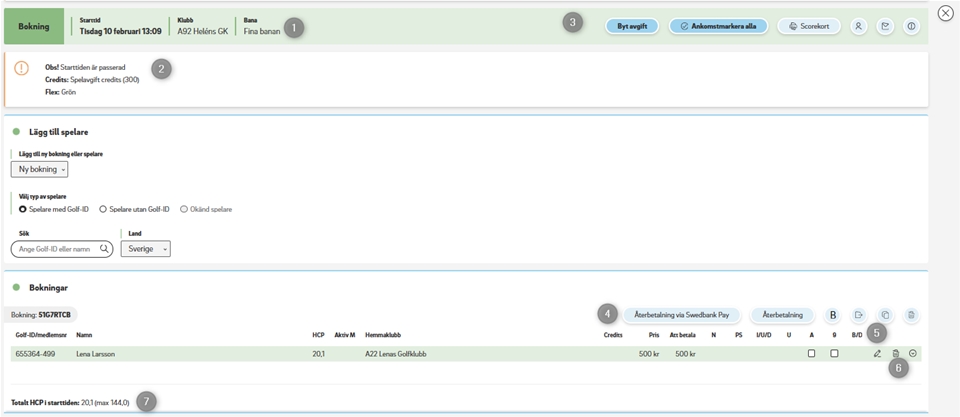Screen dimensions: 960x417
Task: Click the Golf-ID or name search field
Action: pos(60,249)
